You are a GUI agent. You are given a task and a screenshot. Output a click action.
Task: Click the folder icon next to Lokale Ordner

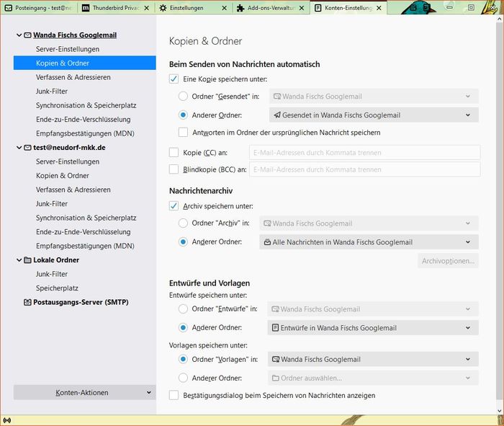[27, 259]
